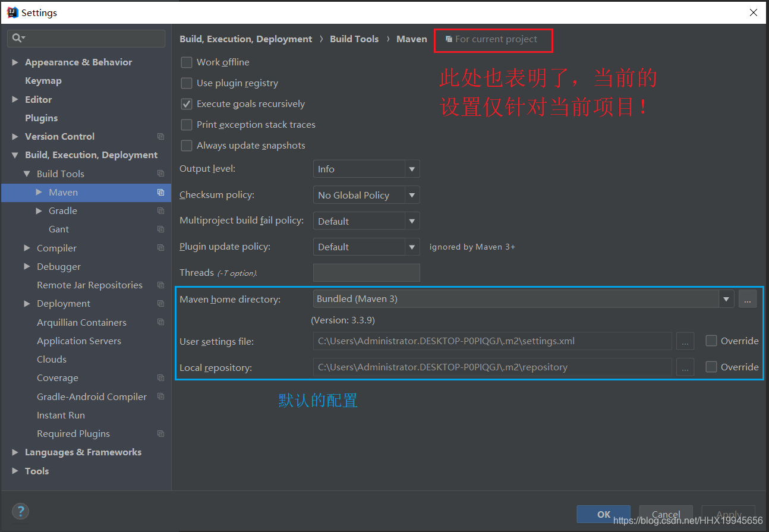The width and height of the screenshot is (769, 532).
Task: Enable Print exception stack traces
Action: (x=187, y=125)
